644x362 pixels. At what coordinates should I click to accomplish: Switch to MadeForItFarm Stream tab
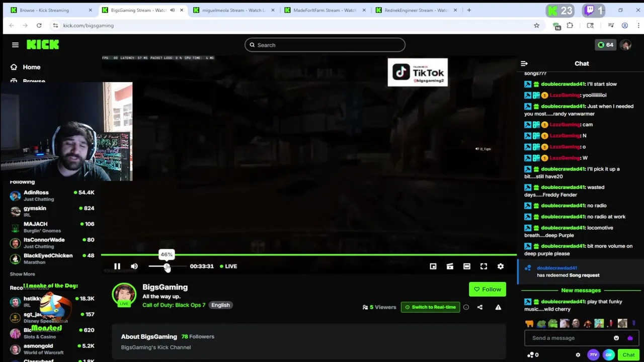point(325,10)
